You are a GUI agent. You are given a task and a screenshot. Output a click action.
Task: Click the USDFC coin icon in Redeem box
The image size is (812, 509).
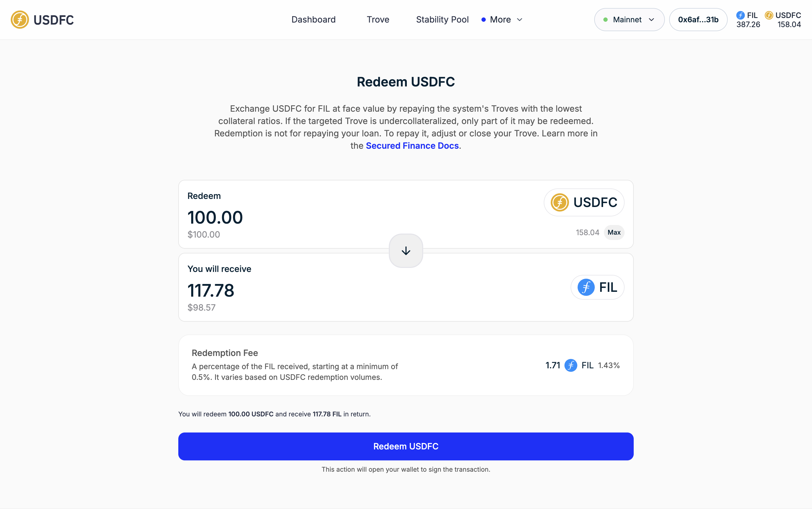pos(560,202)
